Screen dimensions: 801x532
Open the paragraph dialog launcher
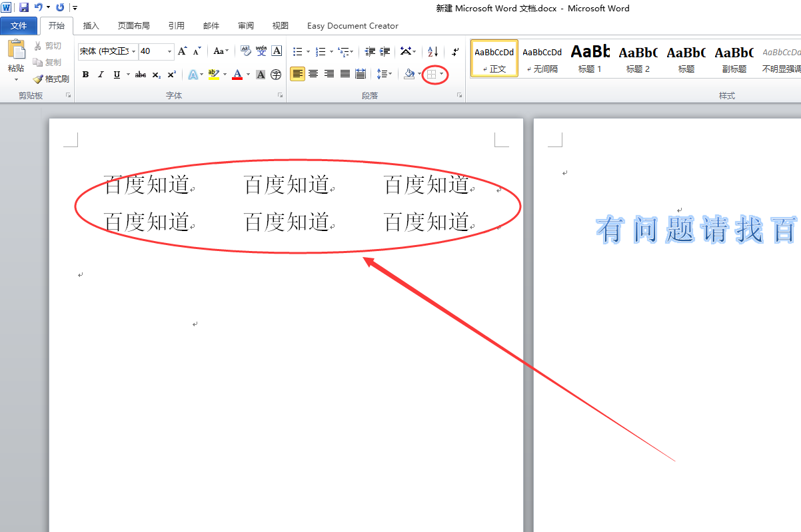tap(459, 96)
